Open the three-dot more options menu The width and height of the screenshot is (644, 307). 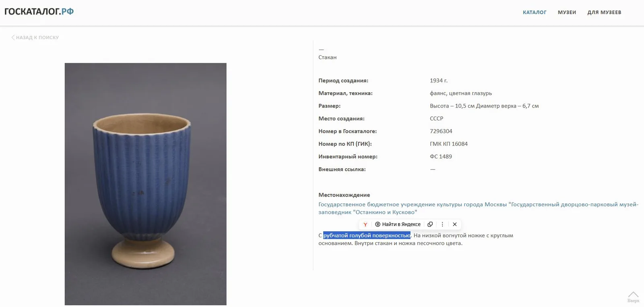(442, 224)
